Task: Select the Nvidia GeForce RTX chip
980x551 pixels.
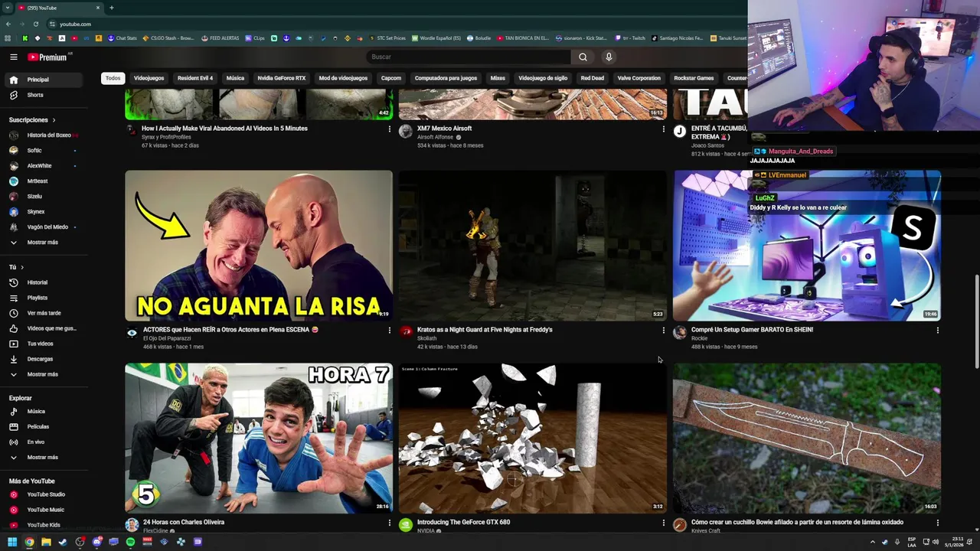Action: 282,78
